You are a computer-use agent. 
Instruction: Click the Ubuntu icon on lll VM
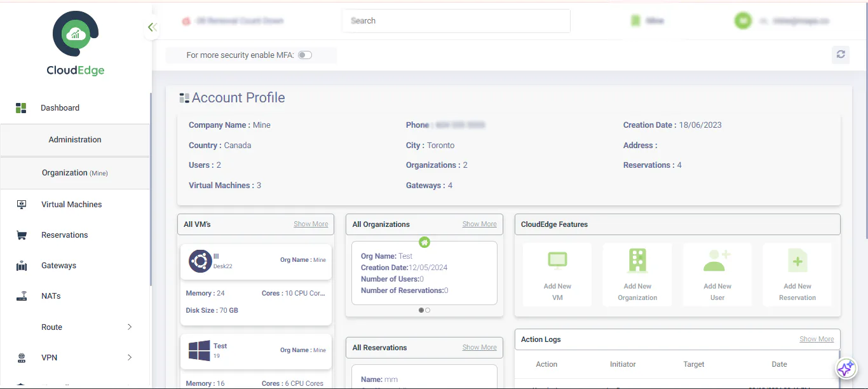(200, 261)
